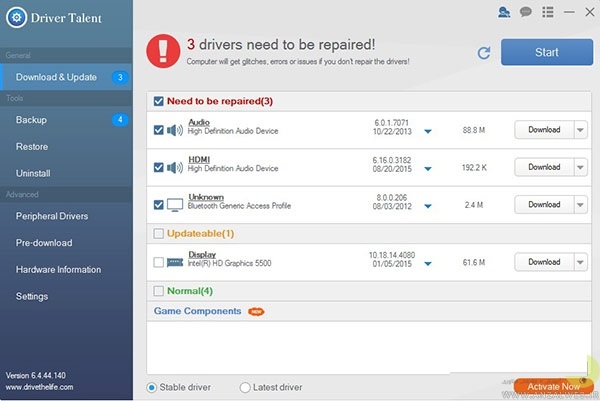The height and width of the screenshot is (401, 600).
Task: Uncheck the Audio driver checkbox
Action: [x=159, y=130]
